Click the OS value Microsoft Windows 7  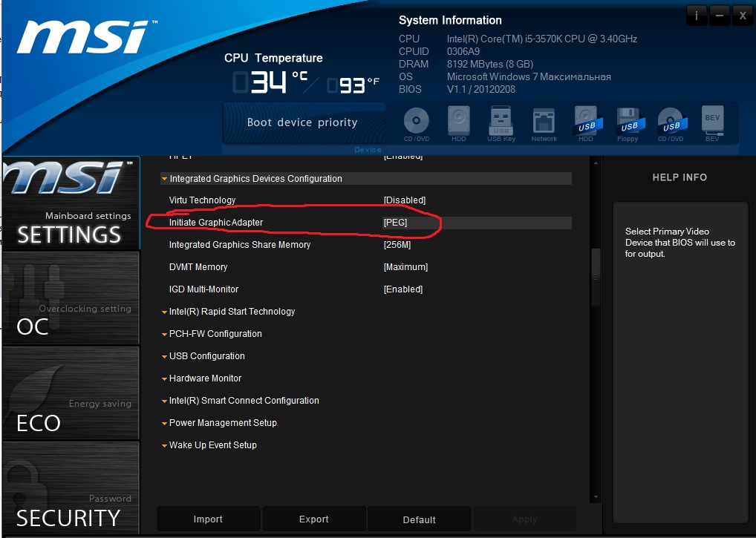(529, 76)
